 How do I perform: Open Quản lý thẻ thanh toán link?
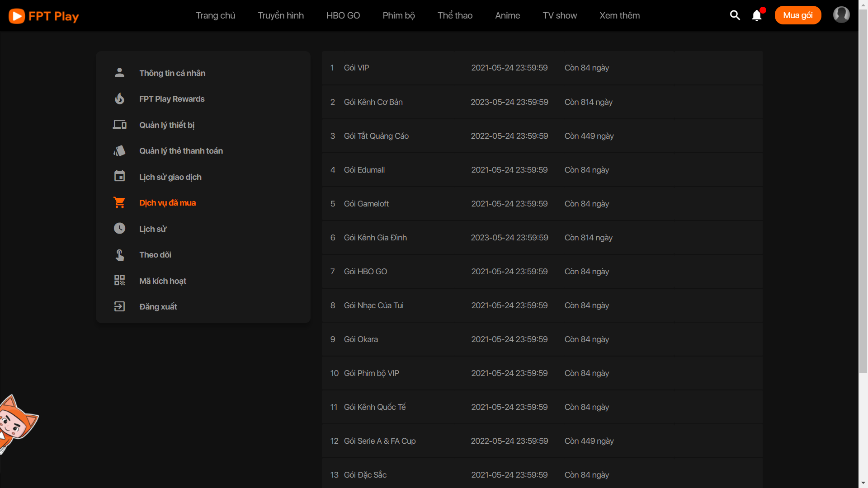pos(181,151)
